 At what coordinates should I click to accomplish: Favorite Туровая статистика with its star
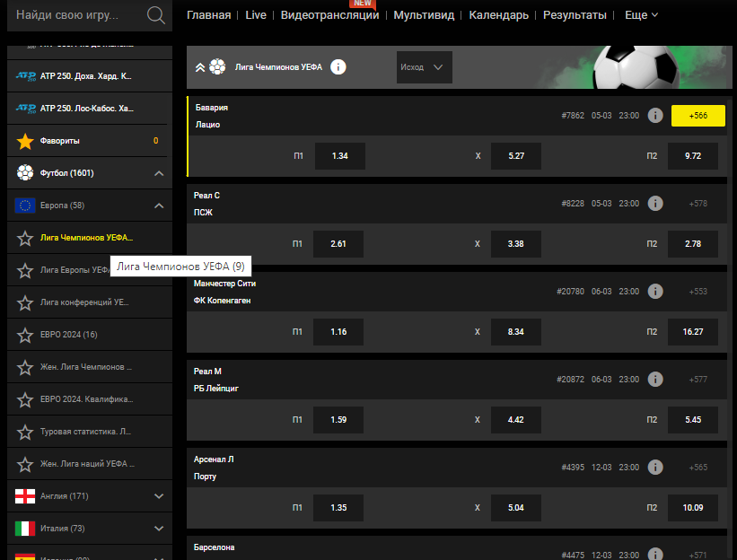(x=25, y=433)
